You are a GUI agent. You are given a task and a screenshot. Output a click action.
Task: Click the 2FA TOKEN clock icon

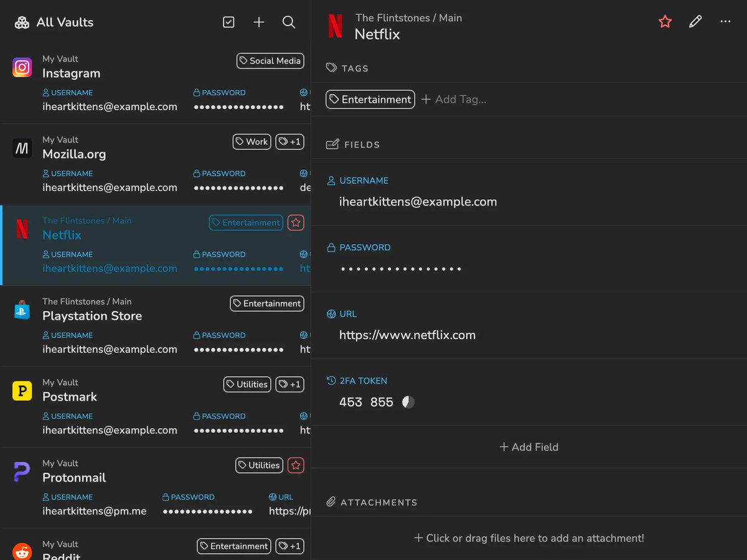point(331,380)
